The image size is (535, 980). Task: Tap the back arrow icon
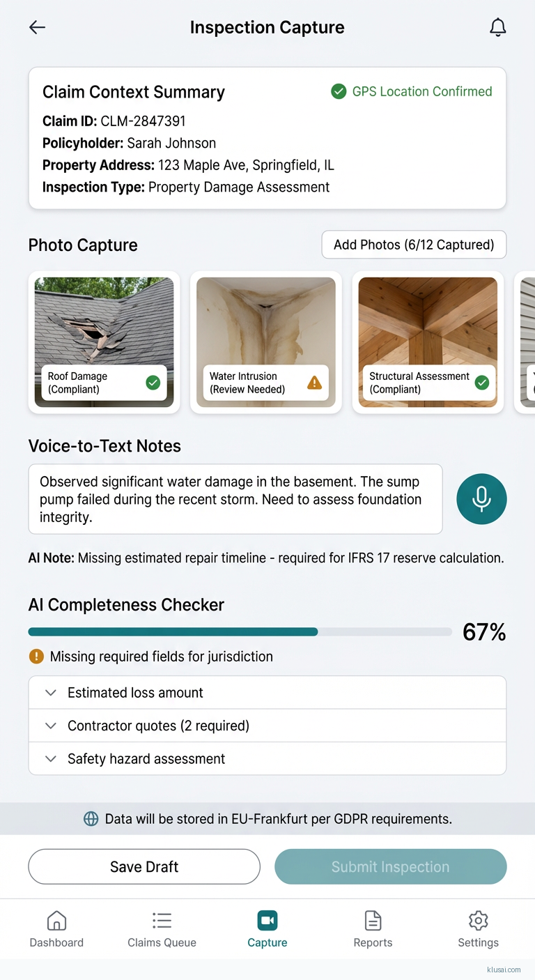point(37,27)
